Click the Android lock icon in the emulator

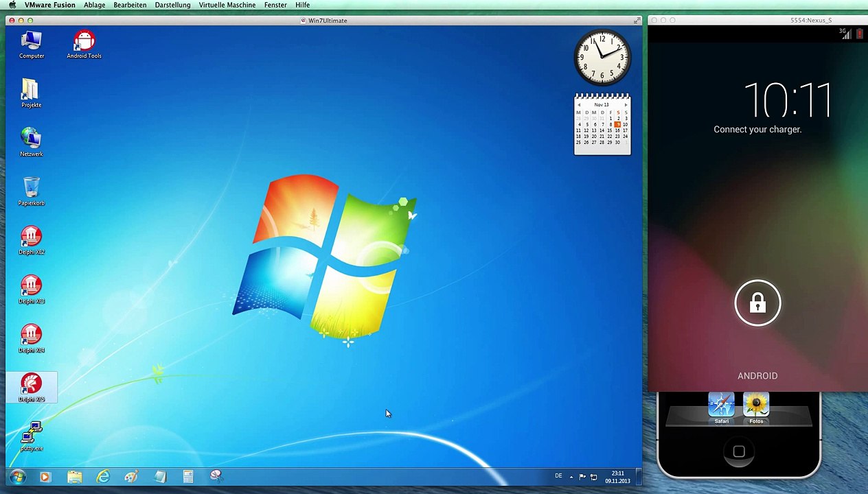click(x=757, y=303)
